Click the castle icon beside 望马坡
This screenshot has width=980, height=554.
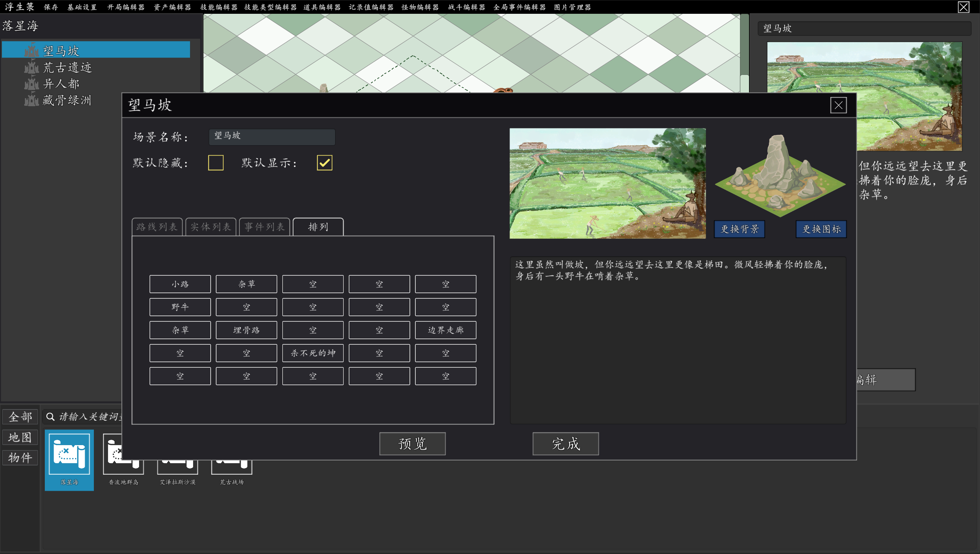(x=32, y=50)
